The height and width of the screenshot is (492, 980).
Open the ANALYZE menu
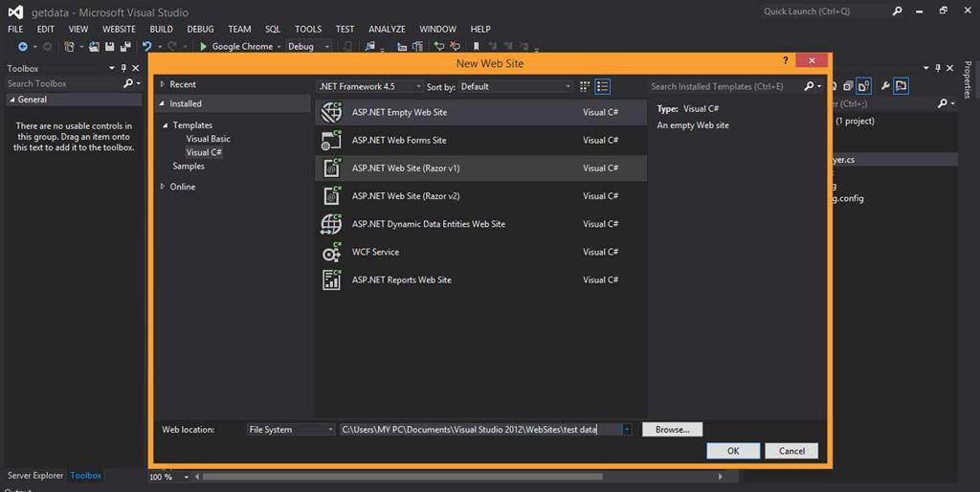387,29
